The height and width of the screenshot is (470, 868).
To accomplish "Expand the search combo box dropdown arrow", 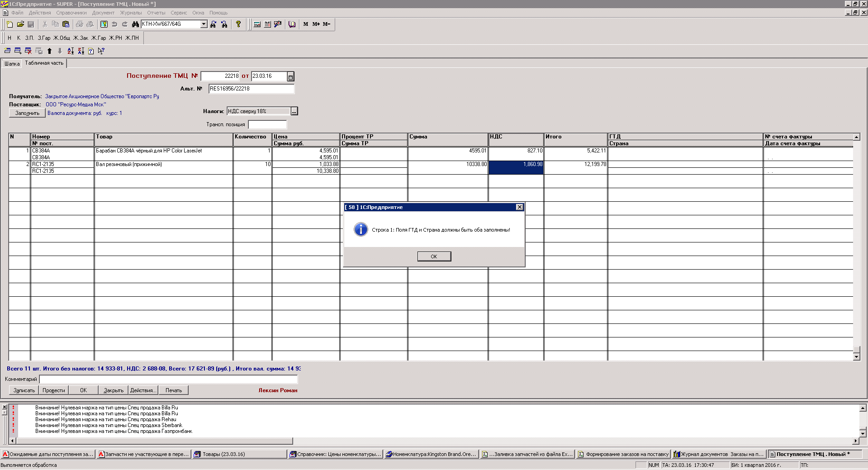I will (204, 24).
